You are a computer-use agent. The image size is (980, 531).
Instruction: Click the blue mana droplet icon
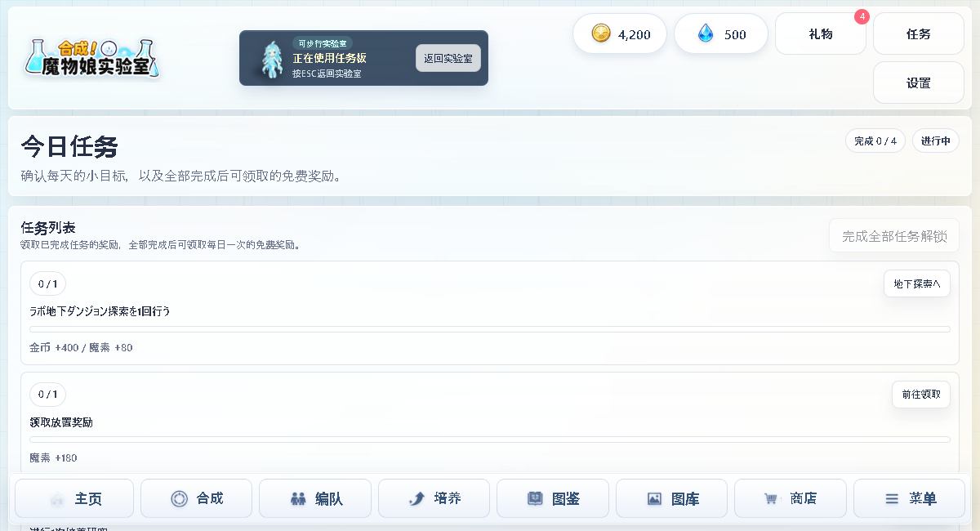click(706, 33)
